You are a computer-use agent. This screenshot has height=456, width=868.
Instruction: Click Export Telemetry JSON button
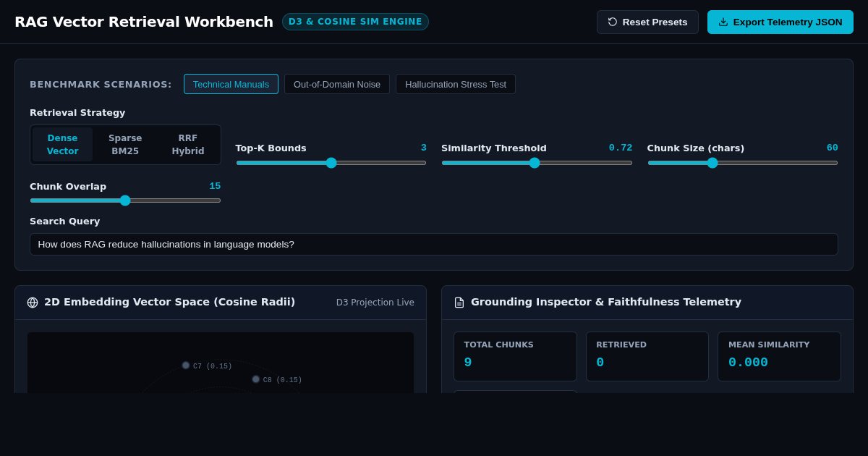point(780,22)
